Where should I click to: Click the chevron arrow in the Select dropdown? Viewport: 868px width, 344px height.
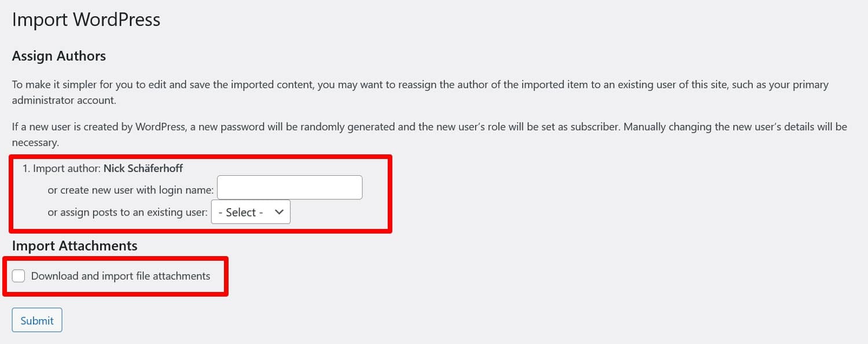279,212
